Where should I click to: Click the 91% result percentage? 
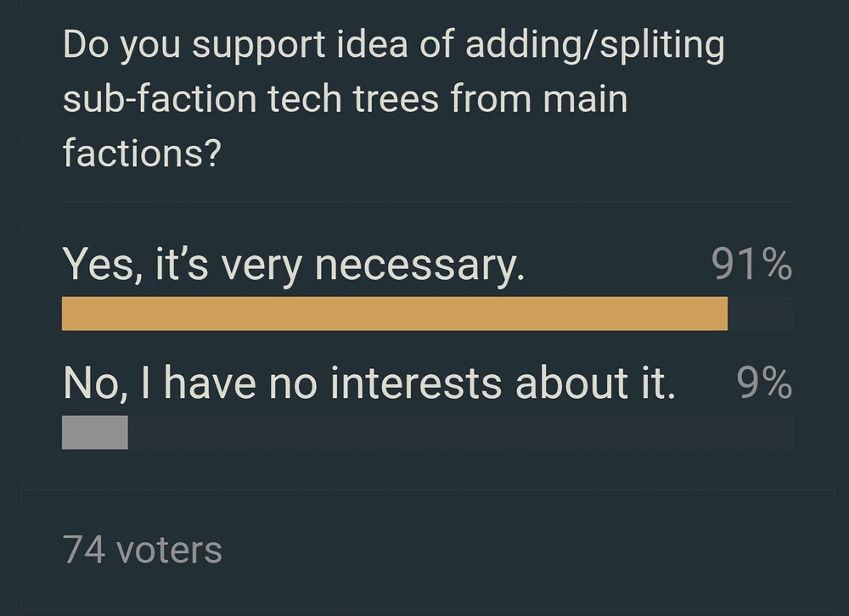coord(751,266)
